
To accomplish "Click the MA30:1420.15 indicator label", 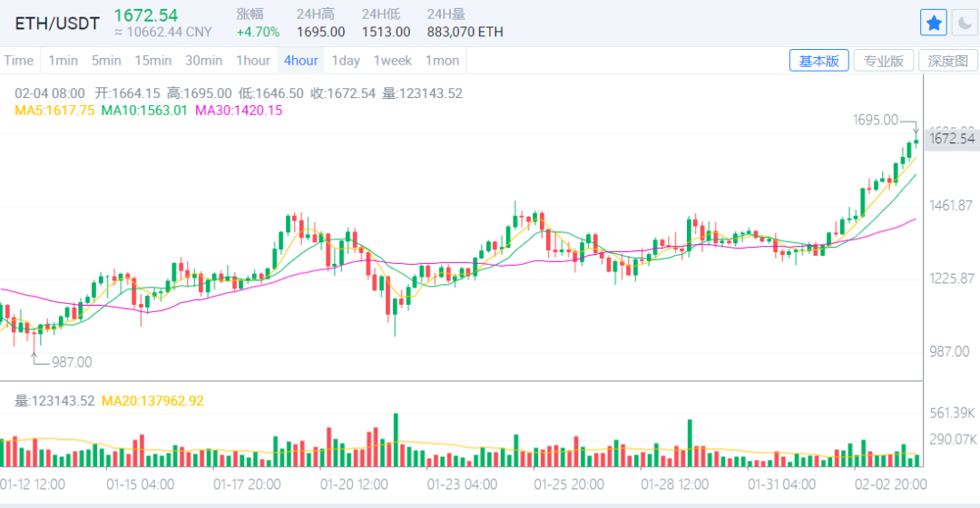I will click(x=239, y=111).
